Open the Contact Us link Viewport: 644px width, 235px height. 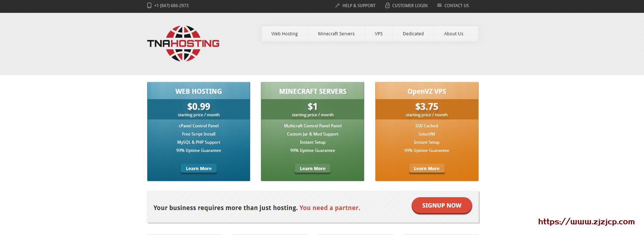(457, 6)
